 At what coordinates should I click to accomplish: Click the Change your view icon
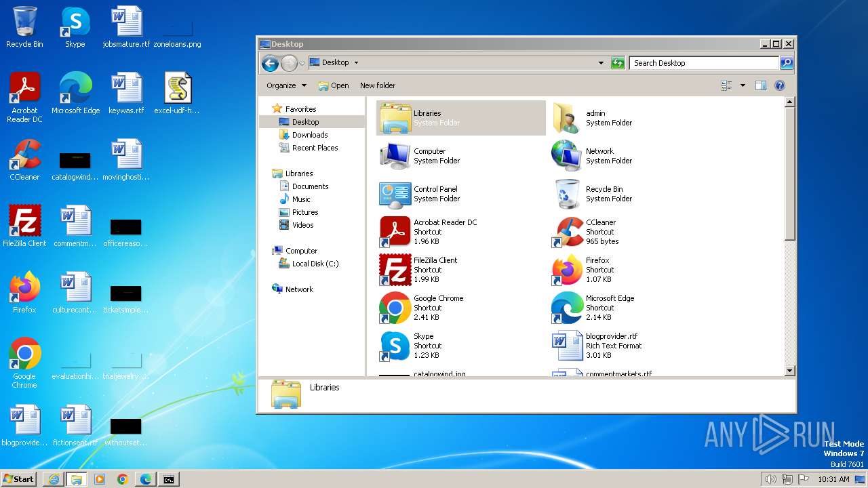[727, 85]
